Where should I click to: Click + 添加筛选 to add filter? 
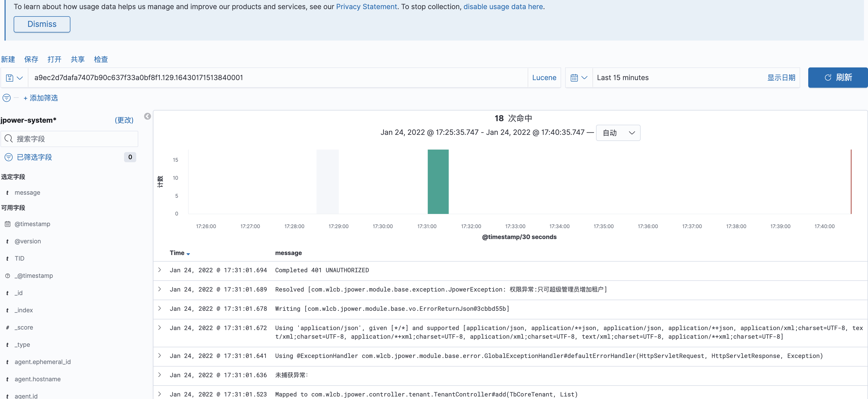click(x=41, y=98)
